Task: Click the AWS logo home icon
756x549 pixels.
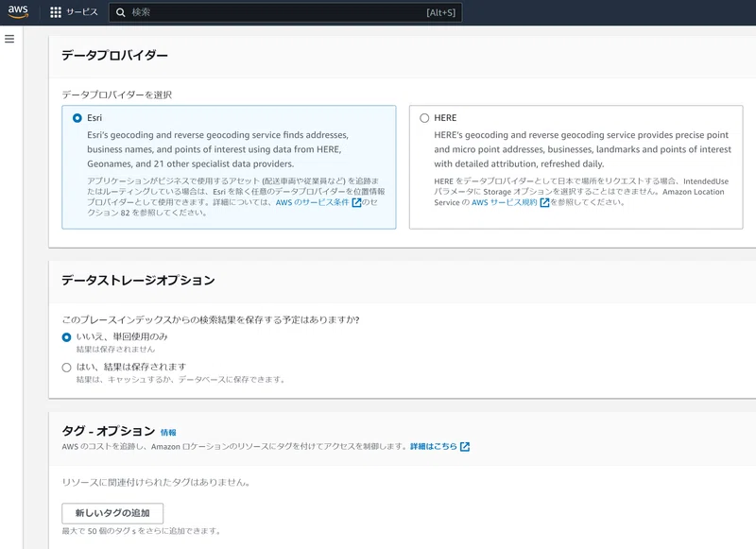Action: click(x=18, y=11)
